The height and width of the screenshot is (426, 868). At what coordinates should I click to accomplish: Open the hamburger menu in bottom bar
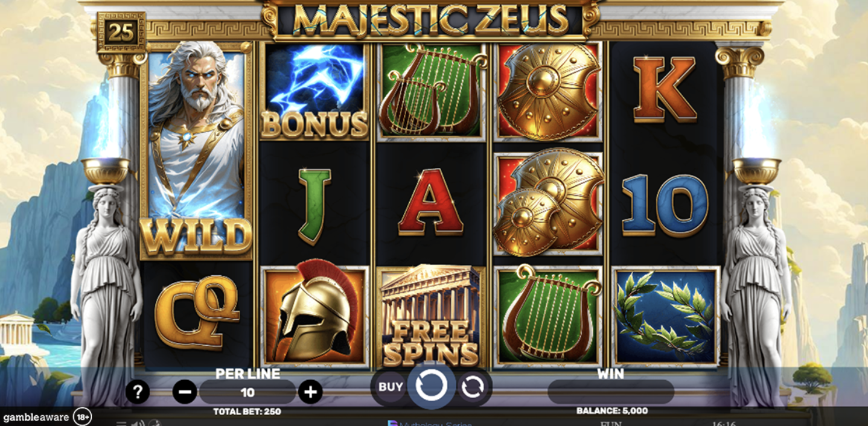[x=121, y=424]
